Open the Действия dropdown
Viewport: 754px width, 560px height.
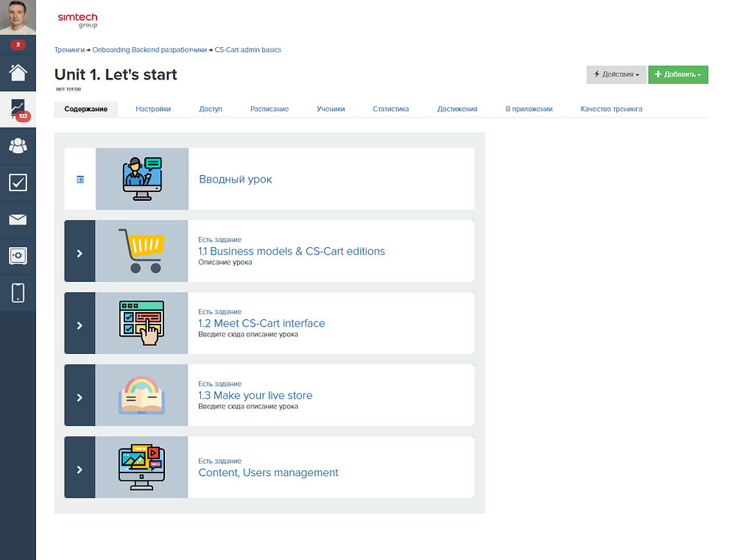coord(616,74)
